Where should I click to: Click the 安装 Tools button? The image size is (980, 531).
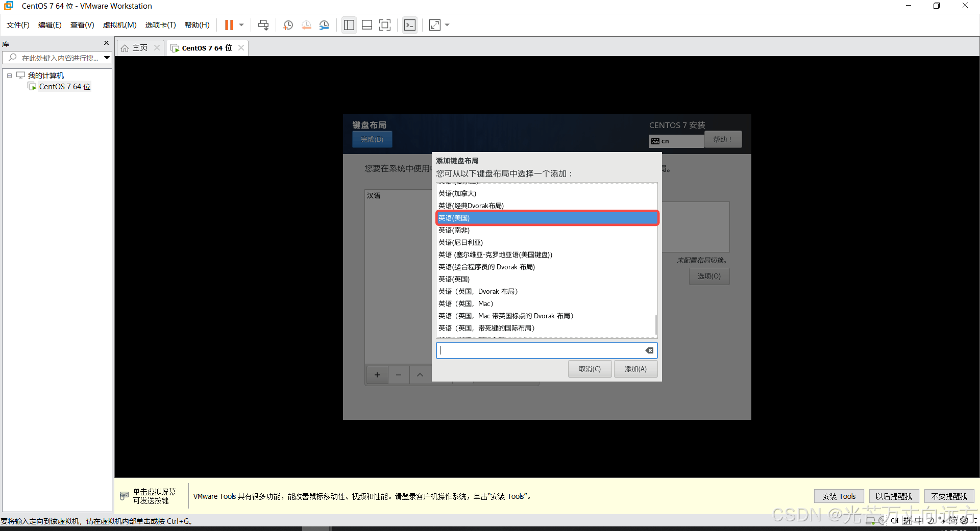[x=839, y=496]
